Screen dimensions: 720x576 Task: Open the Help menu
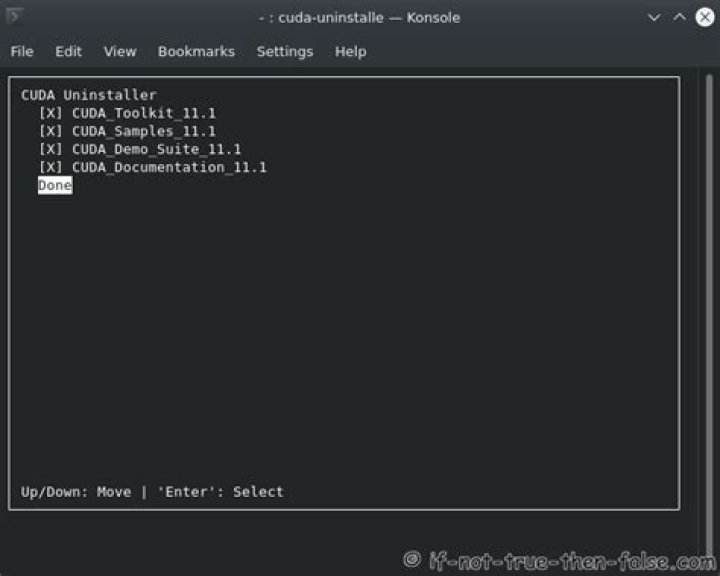click(350, 51)
